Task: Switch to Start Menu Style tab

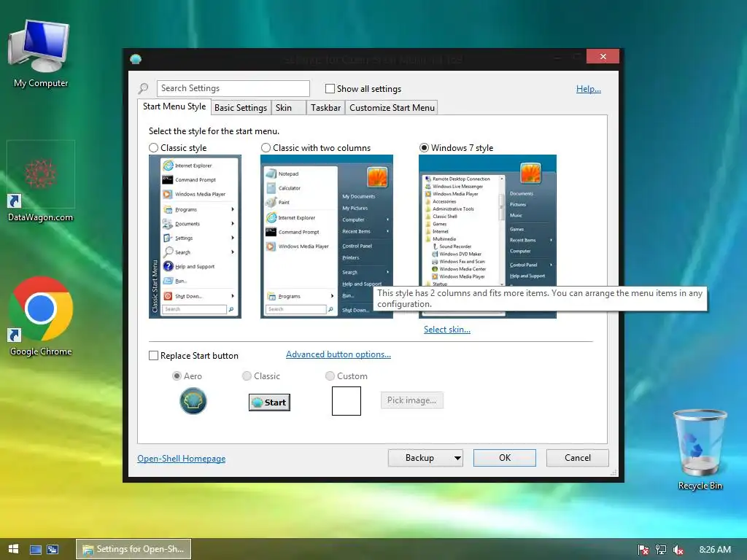Action: pos(174,106)
